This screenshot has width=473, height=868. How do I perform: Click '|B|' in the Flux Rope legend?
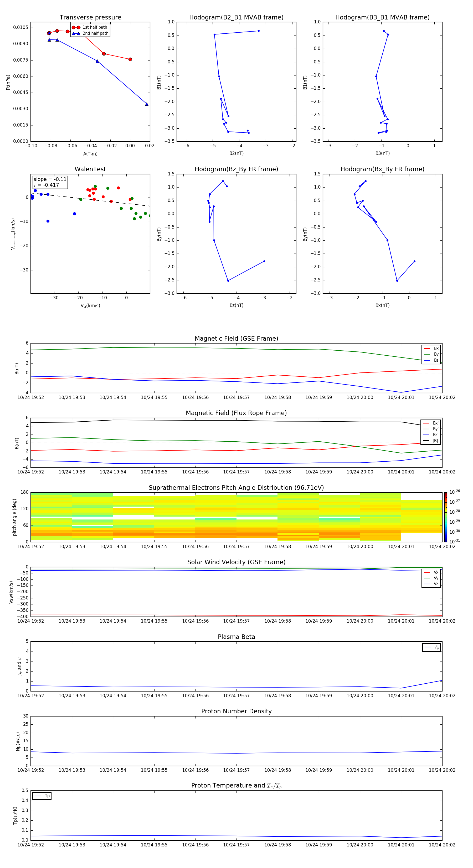pyautogui.click(x=436, y=441)
